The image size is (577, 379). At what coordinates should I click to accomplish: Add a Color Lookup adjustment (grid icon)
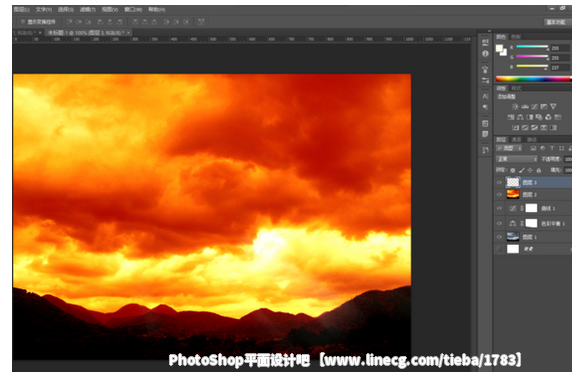click(x=558, y=117)
